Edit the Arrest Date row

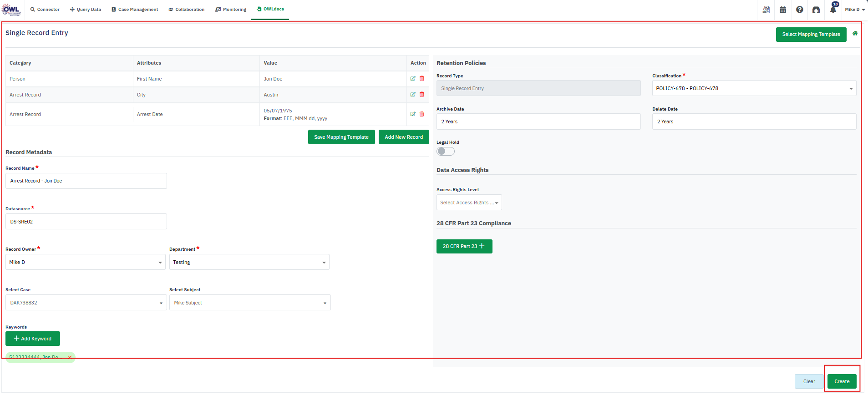413,114
